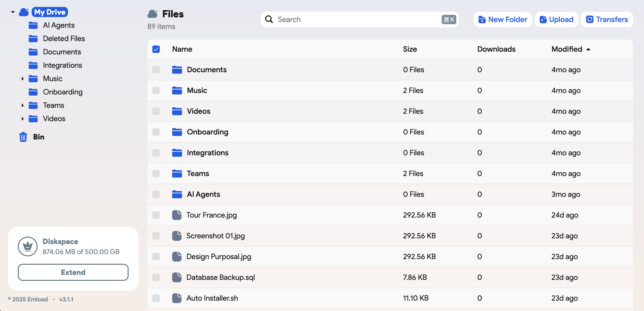The image size is (644, 311).
Task: Click the AI Agents folder icon in sidebar
Action: [x=33, y=25]
